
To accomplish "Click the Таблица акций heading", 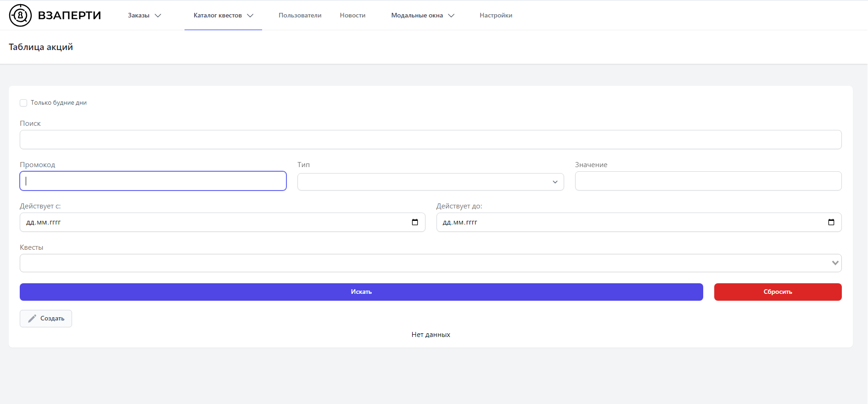I will (41, 47).
